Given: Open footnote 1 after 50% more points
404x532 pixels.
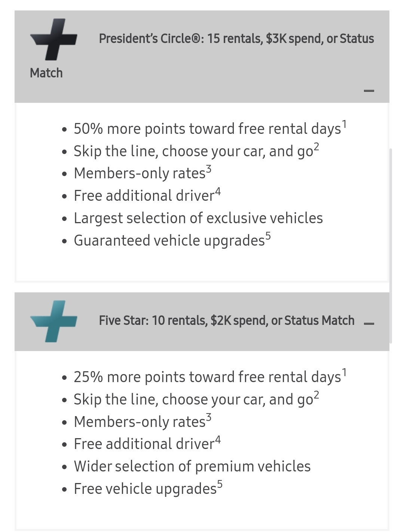Looking at the screenshot, I should coord(344,124).
